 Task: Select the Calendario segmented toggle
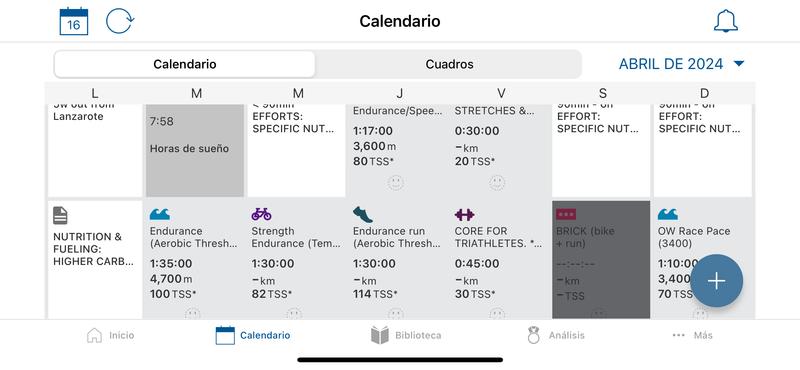tap(185, 64)
